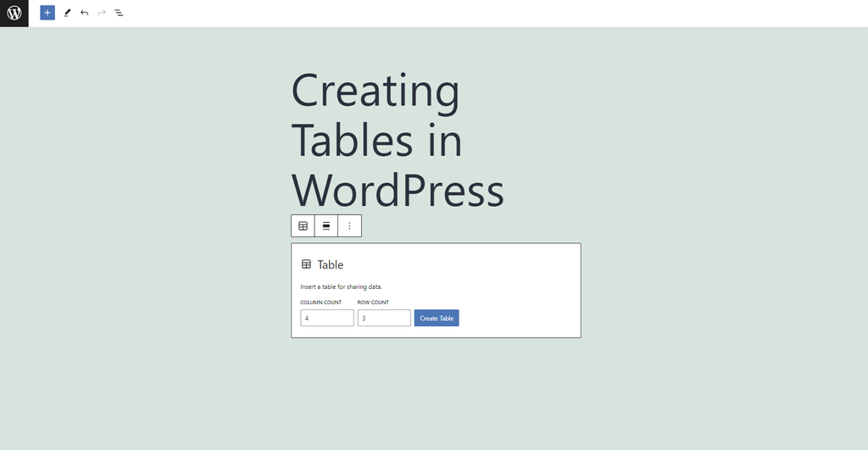This screenshot has width=868, height=450.
Task: Click the table icon beside Table heading
Action: 306,264
